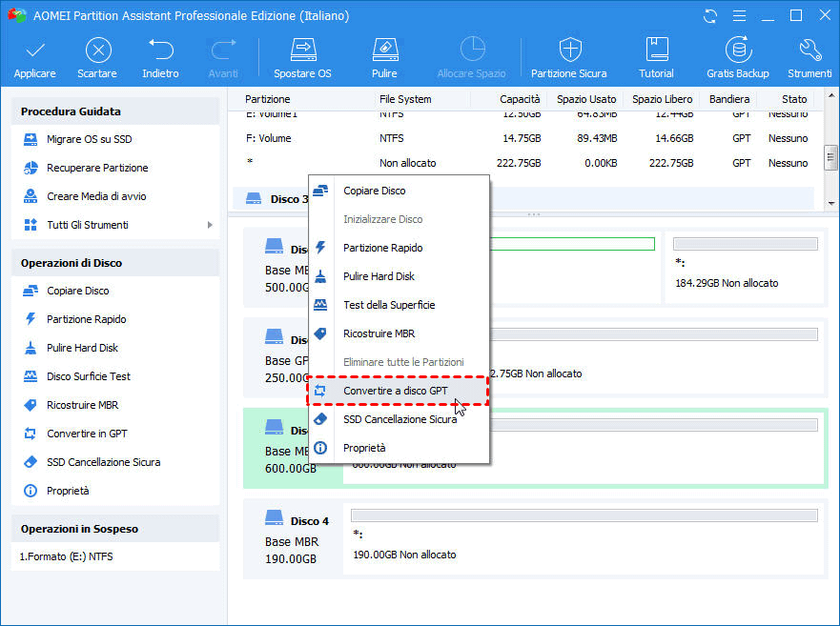
Task: Click the Partizione column header
Action: click(267, 99)
